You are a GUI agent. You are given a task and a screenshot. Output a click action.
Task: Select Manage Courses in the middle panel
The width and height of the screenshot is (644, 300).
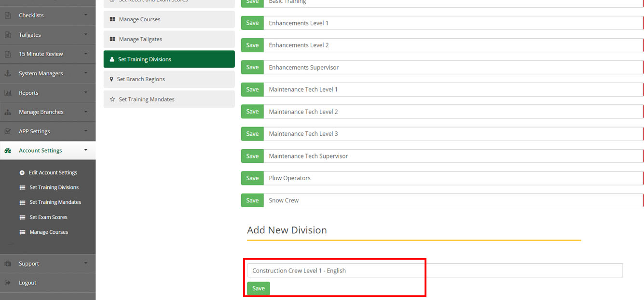point(169,19)
